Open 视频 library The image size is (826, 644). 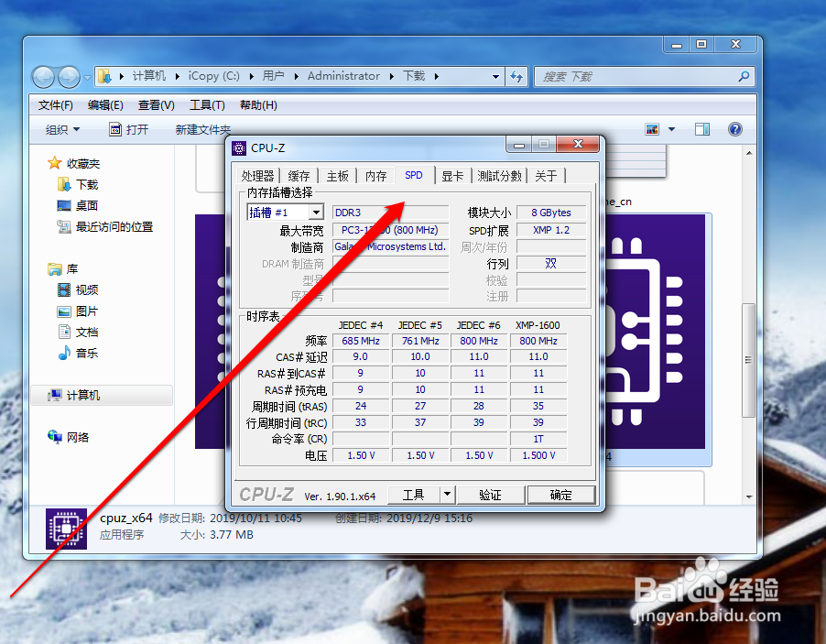[x=78, y=289]
